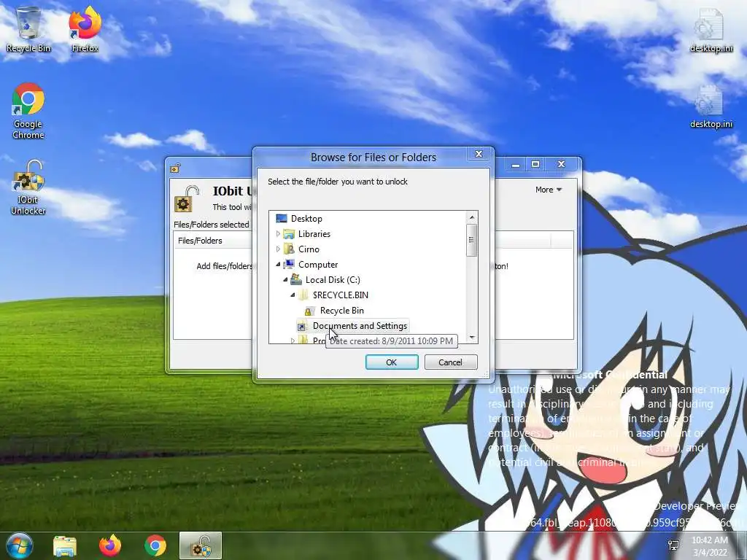Click the Computer icon in the tree

(x=289, y=264)
